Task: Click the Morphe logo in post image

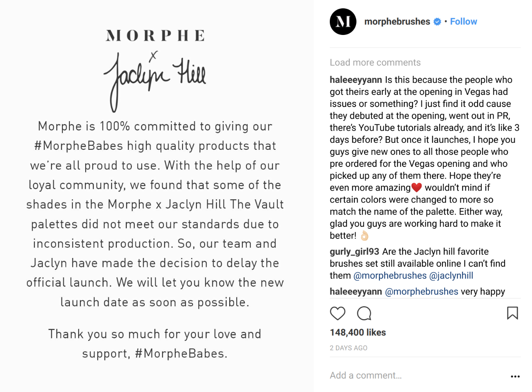Action: pyautogui.click(x=155, y=36)
